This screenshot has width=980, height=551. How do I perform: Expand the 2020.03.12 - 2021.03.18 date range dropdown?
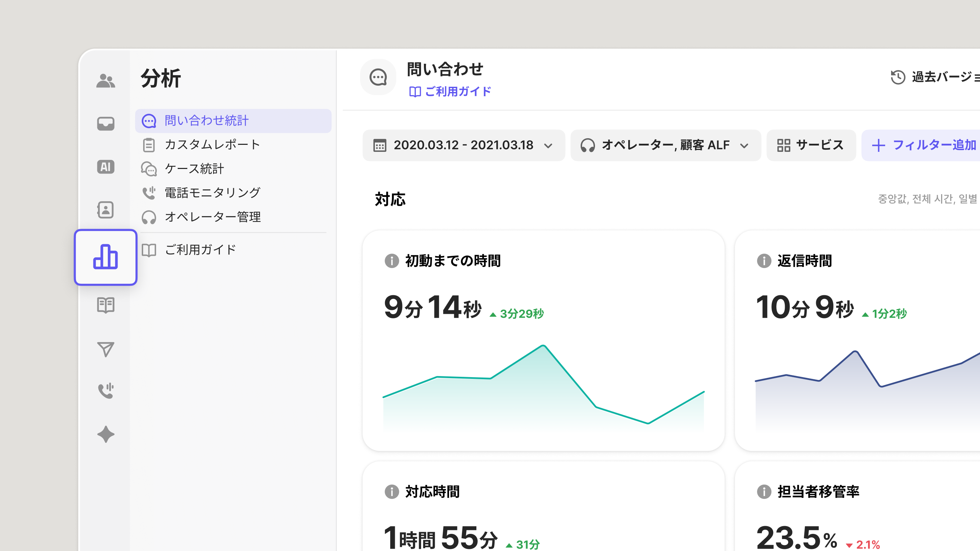(464, 145)
